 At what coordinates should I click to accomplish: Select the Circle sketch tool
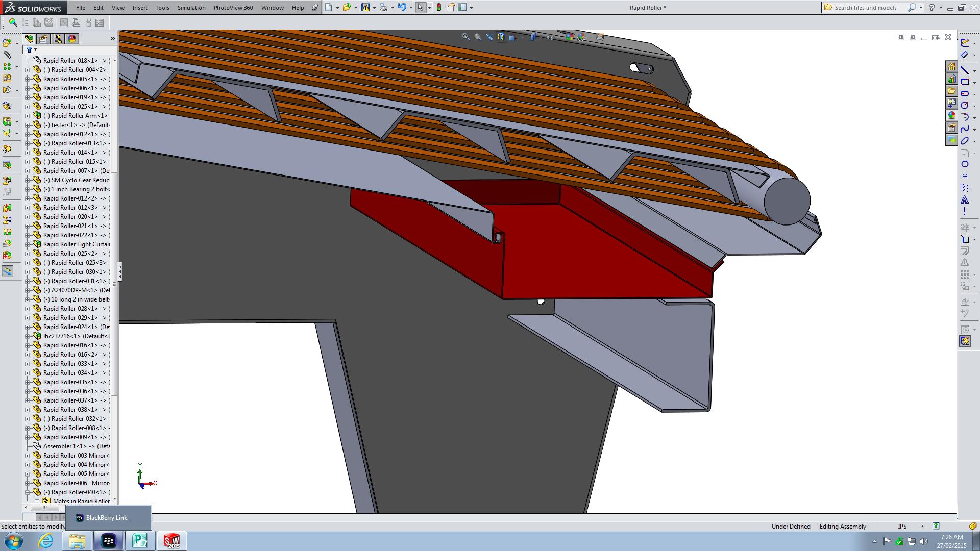coord(965,105)
